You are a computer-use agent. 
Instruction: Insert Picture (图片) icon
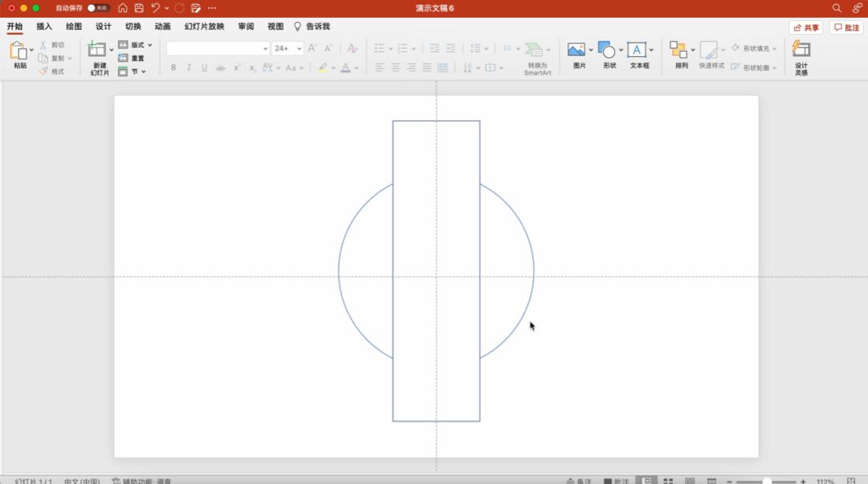pyautogui.click(x=576, y=50)
